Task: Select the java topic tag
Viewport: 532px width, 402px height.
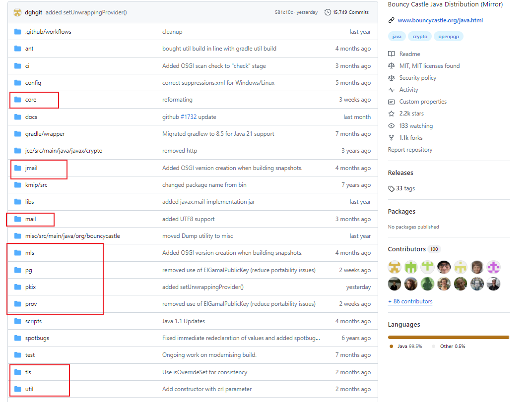Action: [x=397, y=37]
